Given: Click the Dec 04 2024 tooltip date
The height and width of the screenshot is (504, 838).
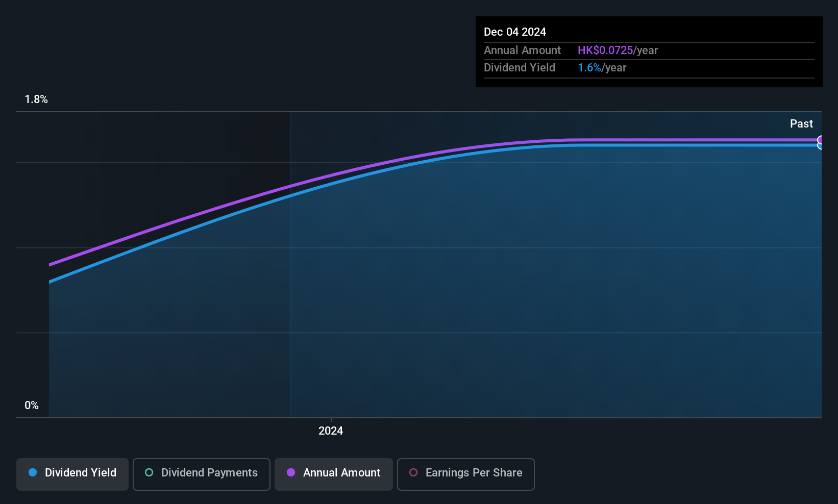Looking at the screenshot, I should (515, 32).
